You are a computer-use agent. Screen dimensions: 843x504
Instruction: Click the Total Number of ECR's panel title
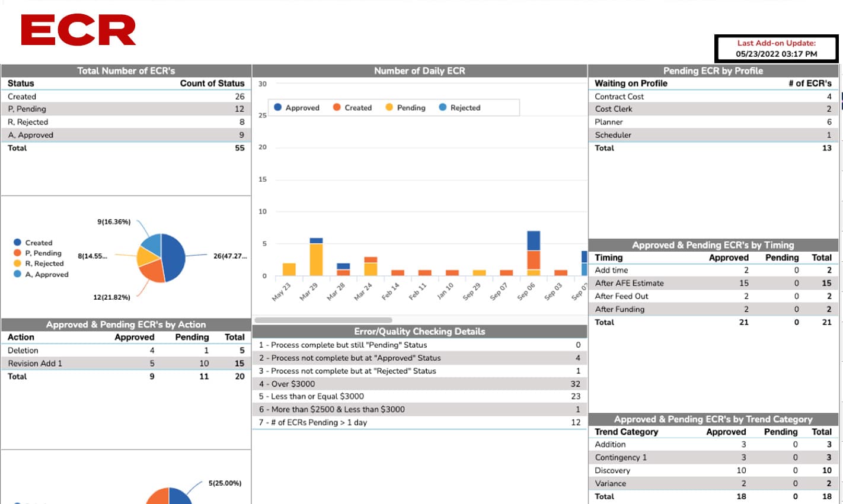tap(126, 70)
